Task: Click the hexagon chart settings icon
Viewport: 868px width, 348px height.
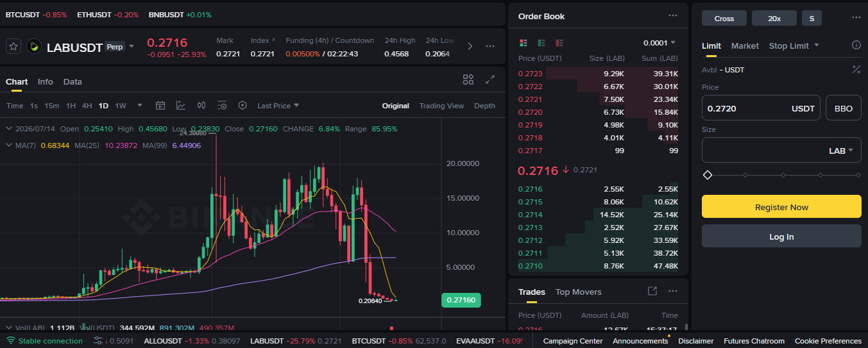Action: pos(243,105)
